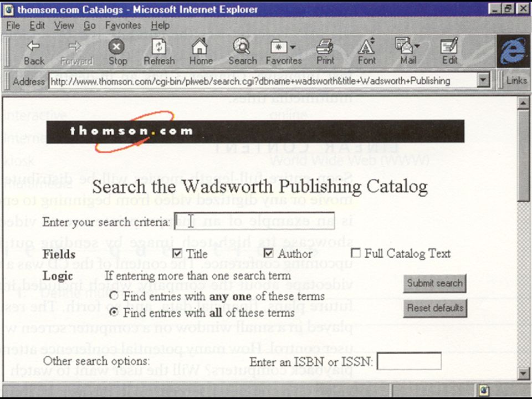Click the vertical scrollbar down arrow
The height and width of the screenshot is (399, 532).
524,374
